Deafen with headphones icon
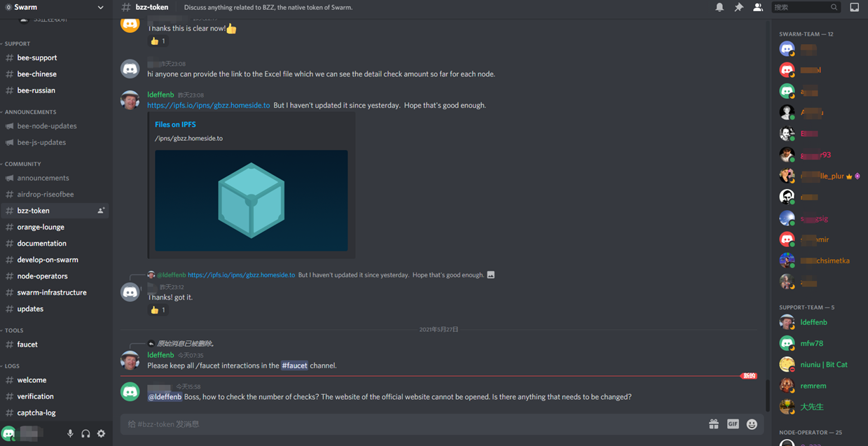The width and height of the screenshot is (868, 446). tap(85, 433)
